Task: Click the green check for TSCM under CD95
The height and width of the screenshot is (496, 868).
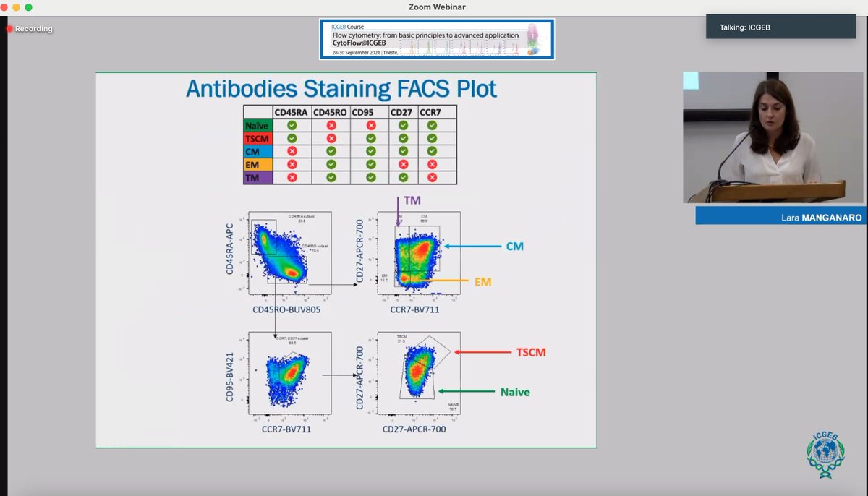Action: [x=370, y=138]
